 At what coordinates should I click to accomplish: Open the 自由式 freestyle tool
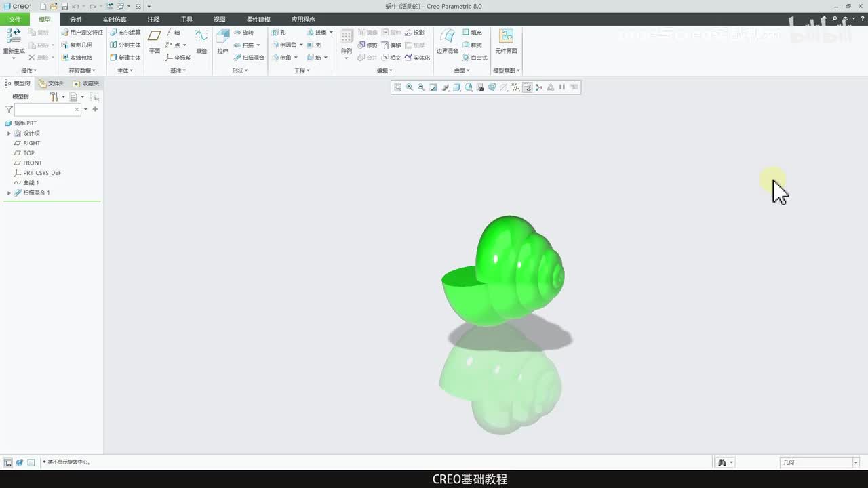475,58
